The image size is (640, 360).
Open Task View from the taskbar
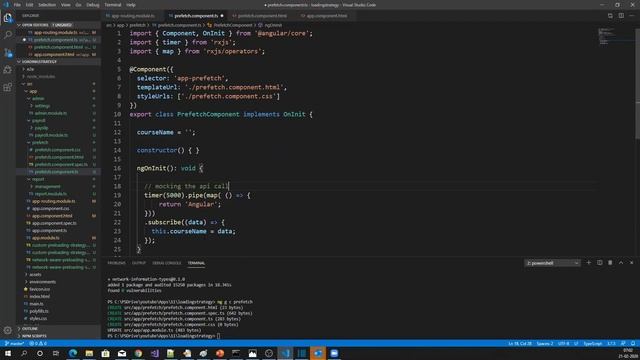click(x=56, y=353)
